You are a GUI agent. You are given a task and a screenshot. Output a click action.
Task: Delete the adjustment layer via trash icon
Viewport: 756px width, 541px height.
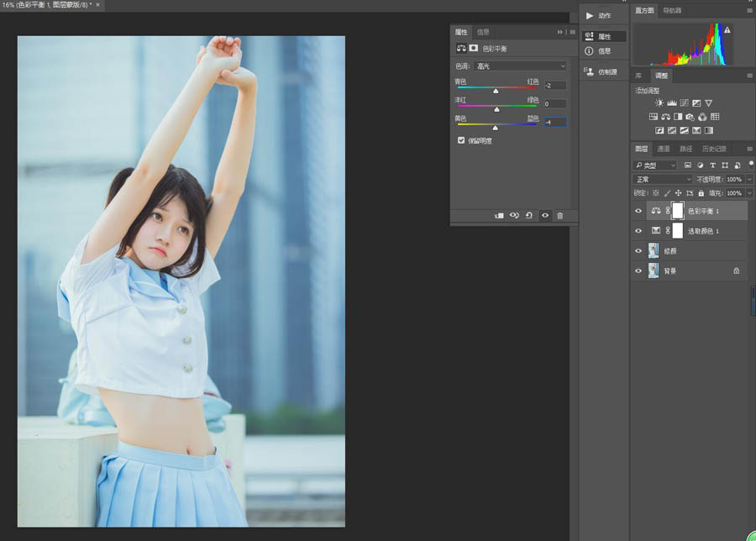(560, 216)
